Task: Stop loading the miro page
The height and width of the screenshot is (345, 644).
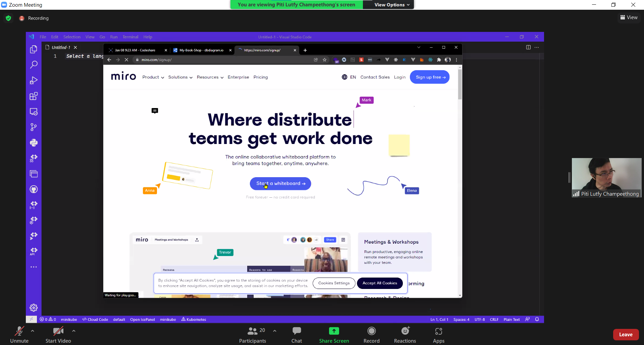Action: pos(126,60)
